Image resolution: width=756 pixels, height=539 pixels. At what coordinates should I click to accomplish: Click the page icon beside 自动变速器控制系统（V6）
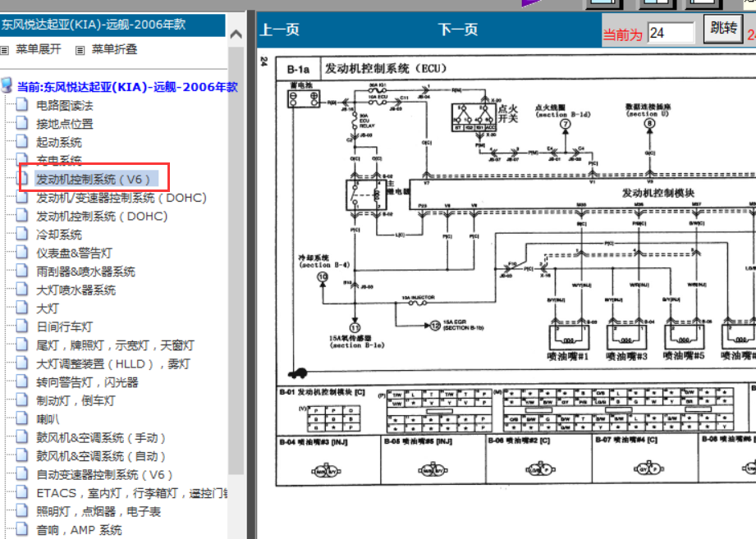tap(21, 473)
